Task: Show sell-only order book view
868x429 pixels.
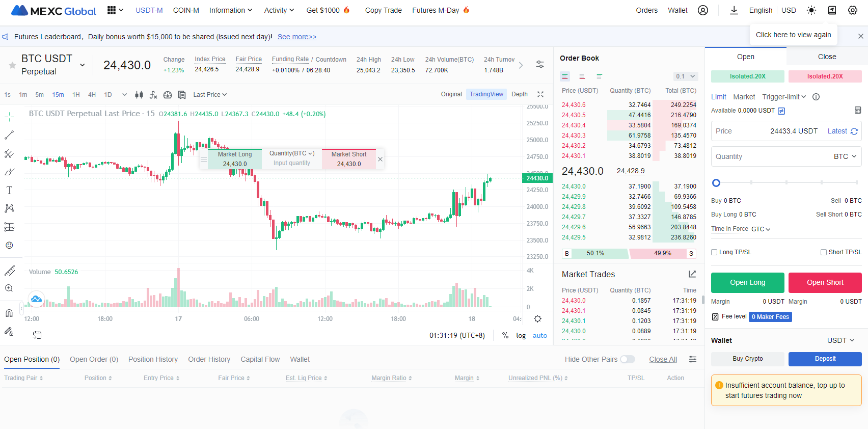Action: tap(582, 76)
